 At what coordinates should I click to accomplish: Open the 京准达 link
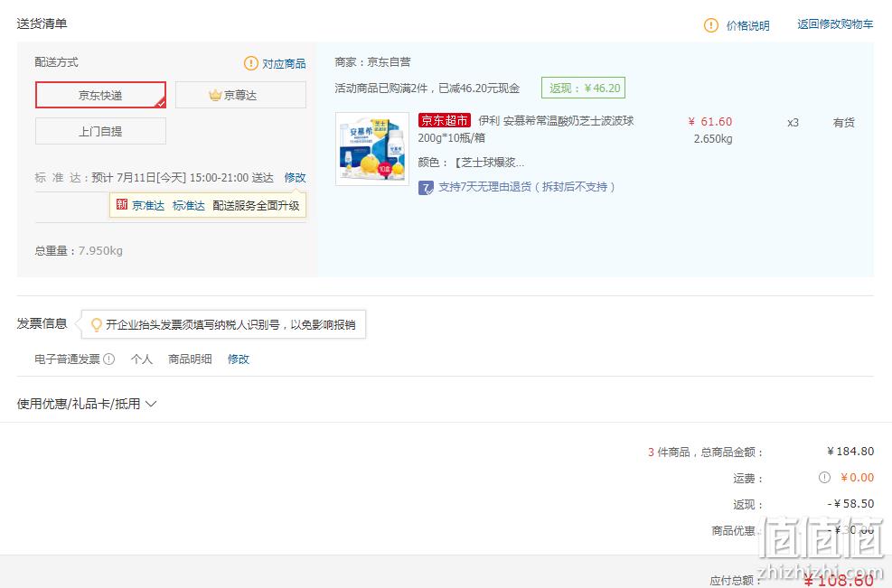(148, 205)
